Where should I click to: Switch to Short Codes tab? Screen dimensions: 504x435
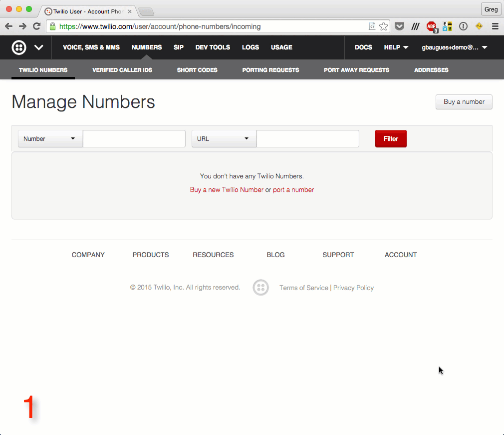[197, 70]
